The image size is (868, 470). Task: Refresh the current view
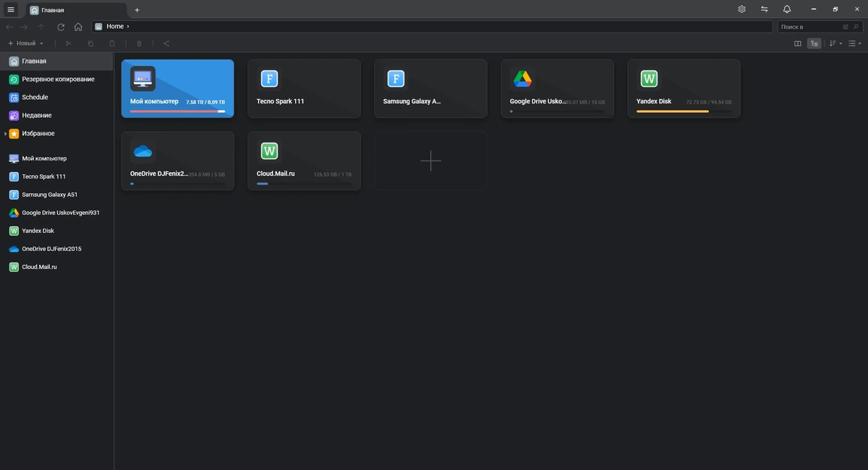point(61,27)
